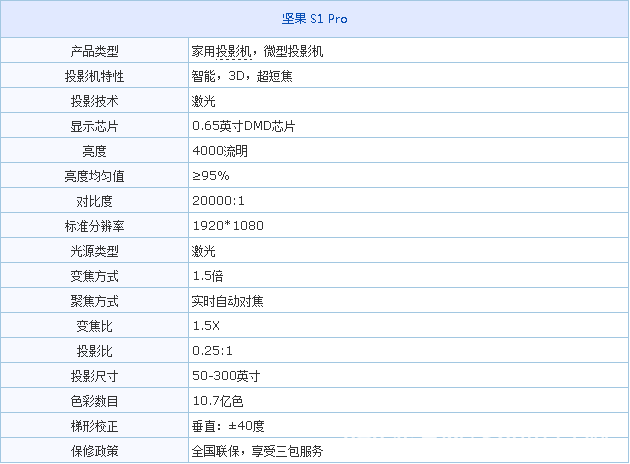Select the 色彩数目 label cell
The height and width of the screenshot is (464, 630).
[x=94, y=401]
